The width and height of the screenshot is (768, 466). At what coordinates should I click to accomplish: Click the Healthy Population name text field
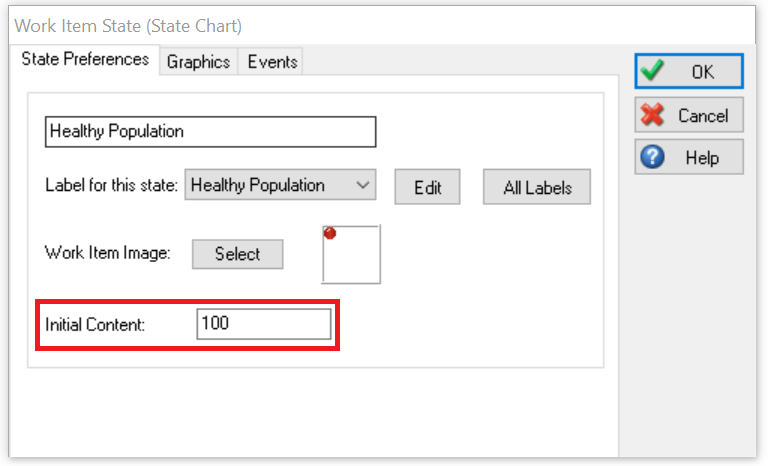click(x=211, y=131)
